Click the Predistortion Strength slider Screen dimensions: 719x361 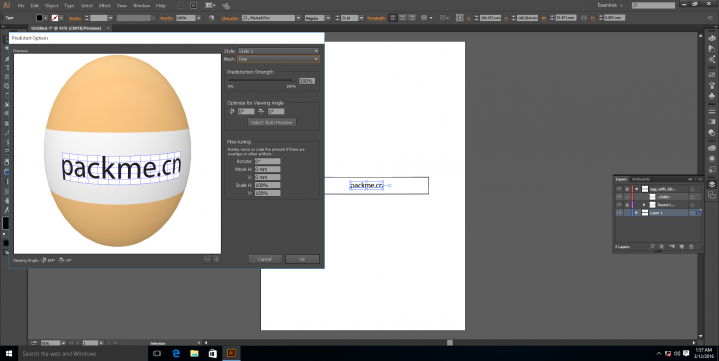click(x=261, y=80)
